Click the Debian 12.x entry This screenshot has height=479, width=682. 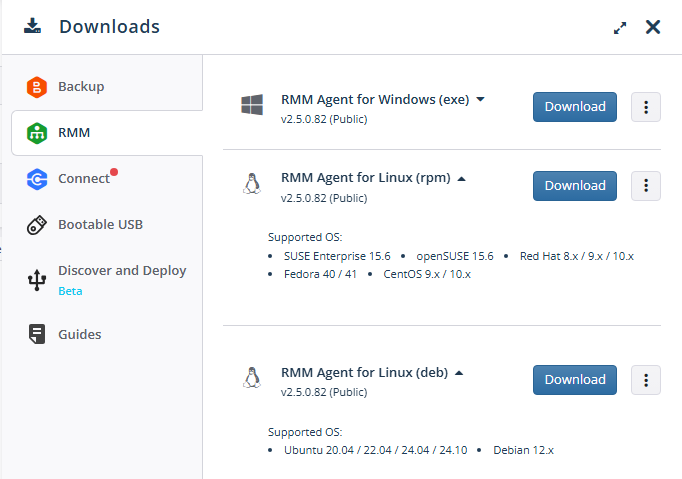click(523, 450)
